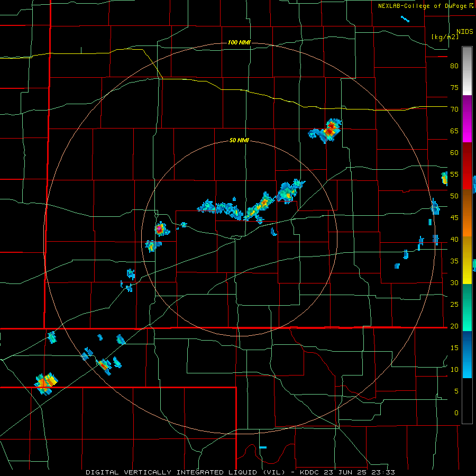Click the 10 value on color scale
This screenshot has width=476, height=476.
pyautogui.click(x=454, y=370)
